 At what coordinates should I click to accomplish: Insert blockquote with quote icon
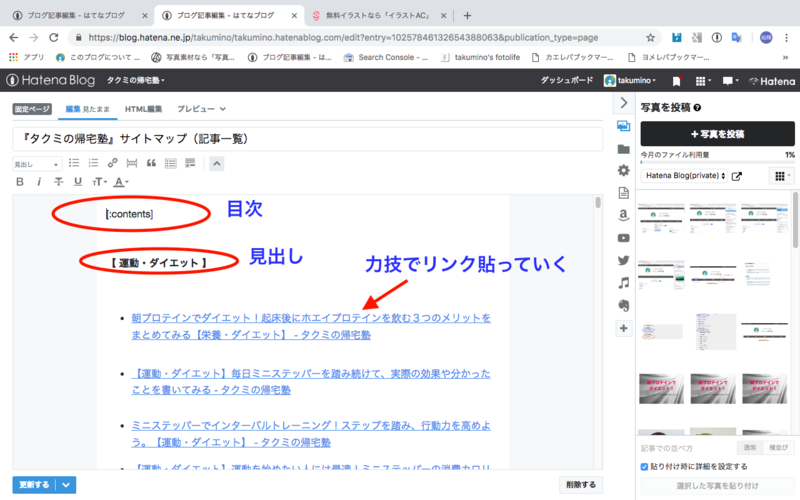[152, 163]
